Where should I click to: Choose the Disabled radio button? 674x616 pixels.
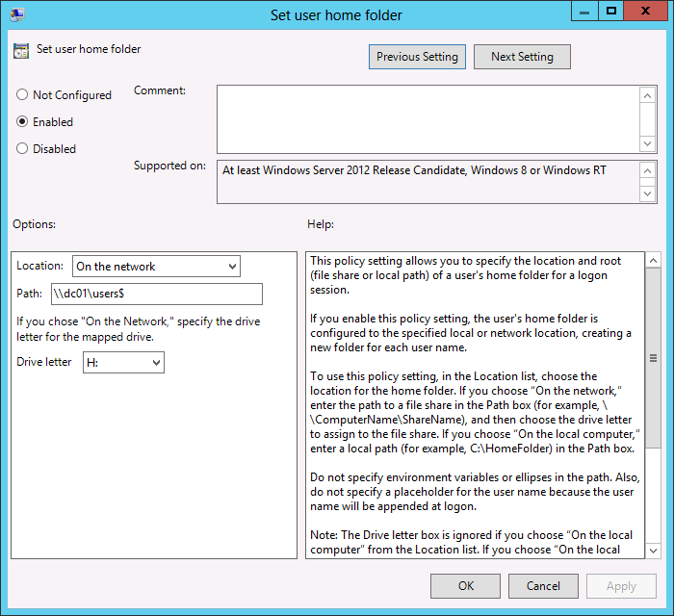pos(22,149)
